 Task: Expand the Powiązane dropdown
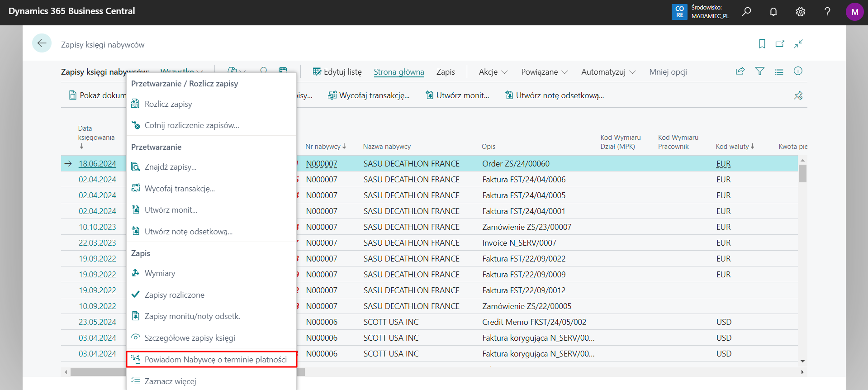[x=544, y=72]
